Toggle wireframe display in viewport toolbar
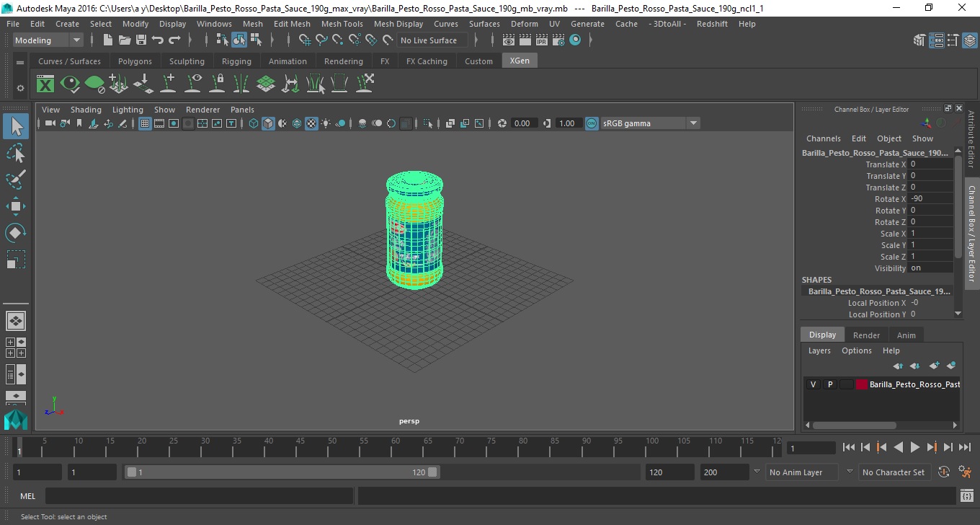 pos(254,123)
